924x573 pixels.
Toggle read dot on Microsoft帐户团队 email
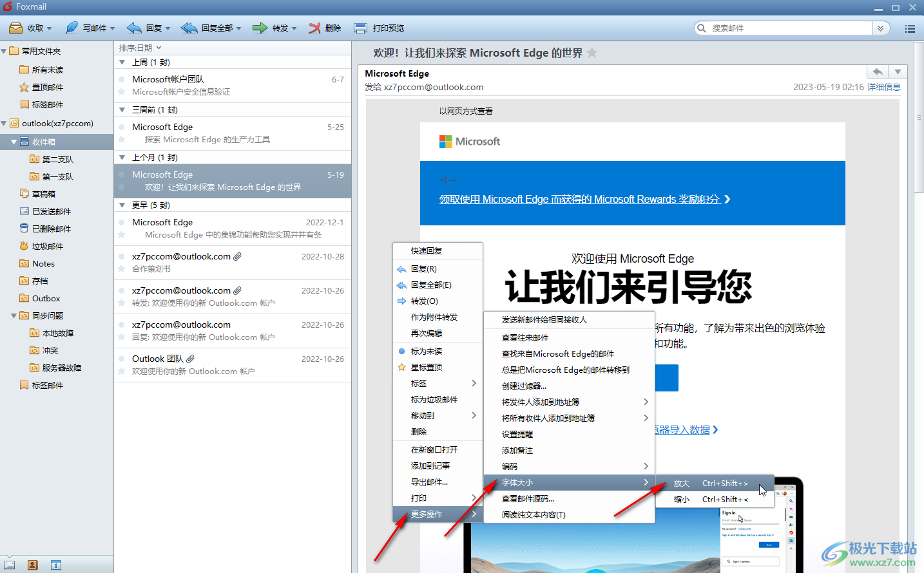121,79
